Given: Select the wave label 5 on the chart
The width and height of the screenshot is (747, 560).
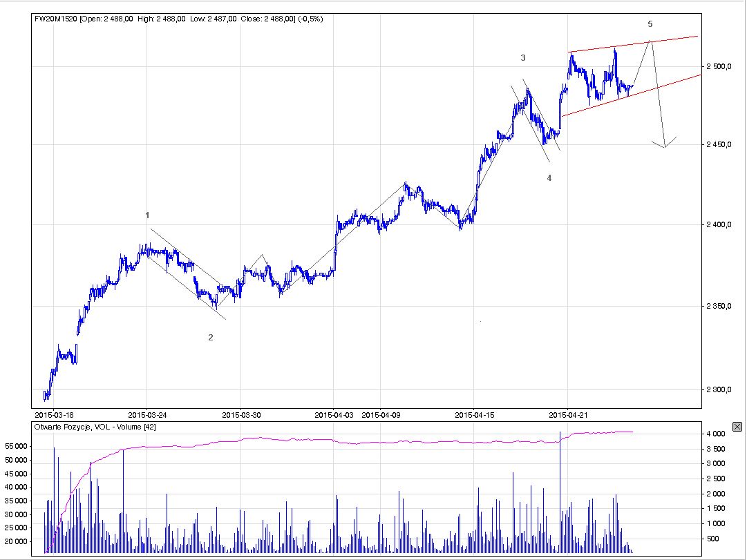Looking at the screenshot, I should coord(650,24).
